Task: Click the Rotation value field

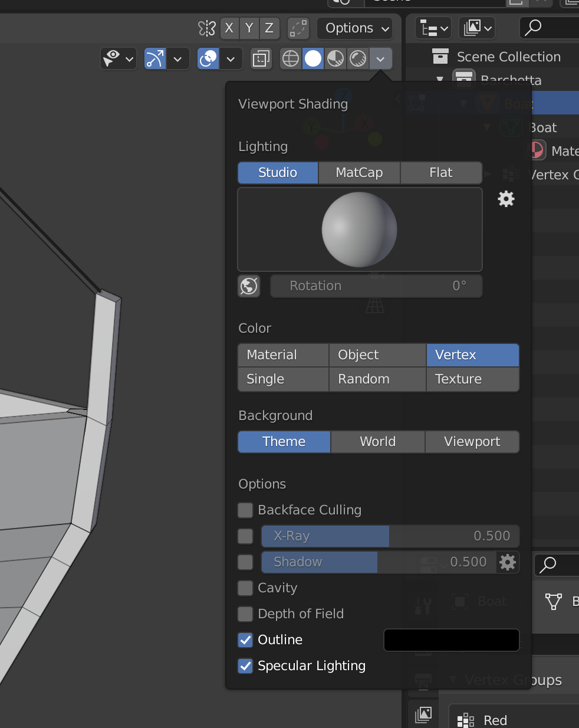Action: [x=376, y=286]
